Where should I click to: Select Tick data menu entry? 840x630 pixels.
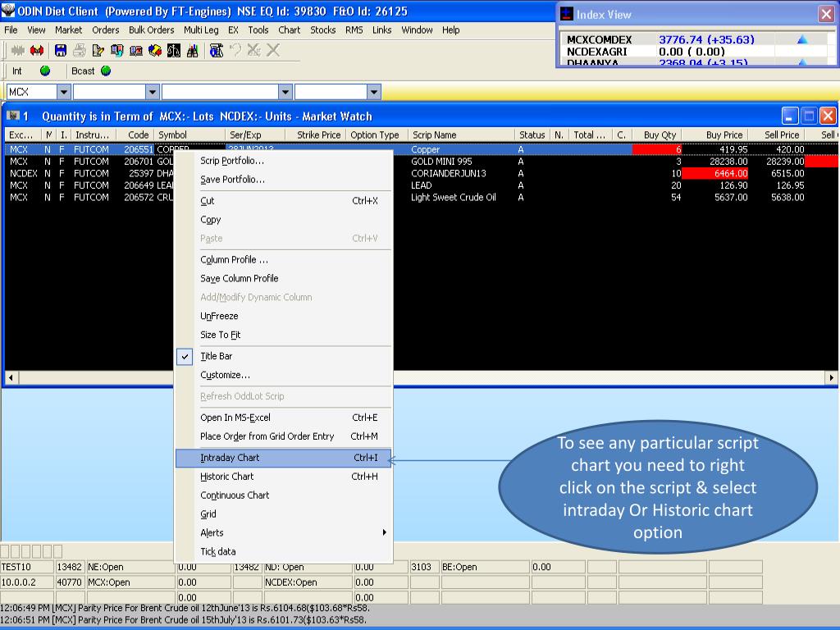(x=284, y=552)
